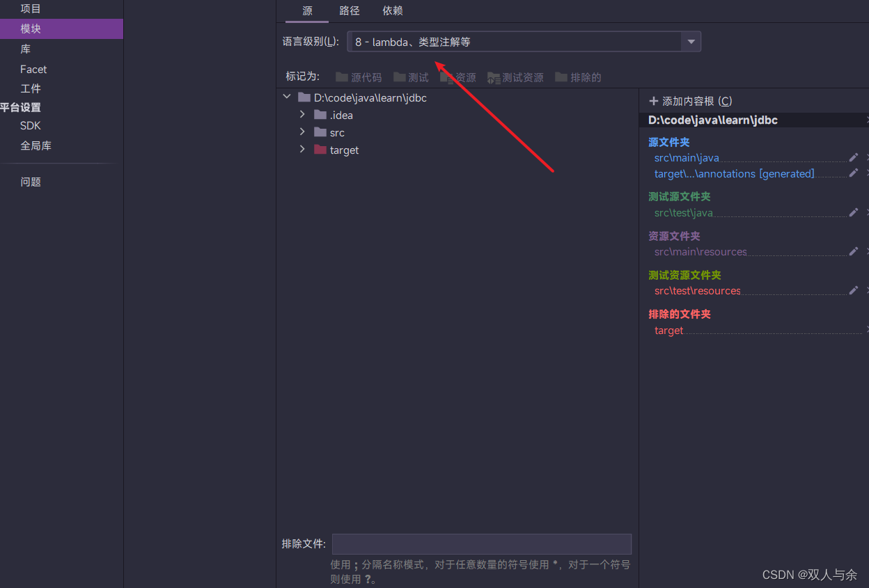The width and height of the screenshot is (869, 588).
Task: Open the 依赖 tab
Action: [393, 11]
